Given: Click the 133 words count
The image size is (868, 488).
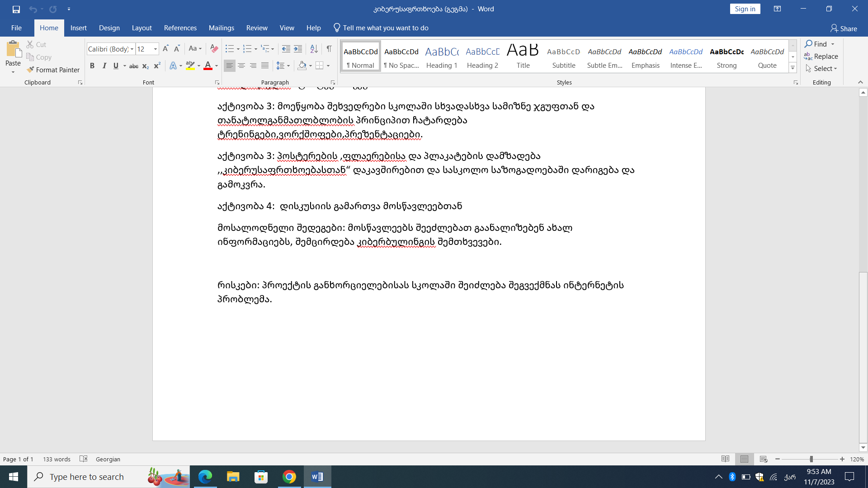Looking at the screenshot, I should 57,459.
